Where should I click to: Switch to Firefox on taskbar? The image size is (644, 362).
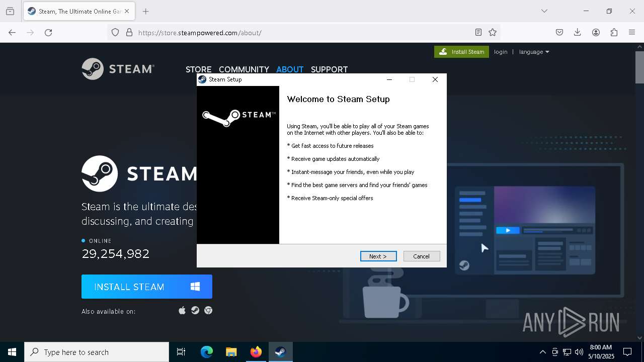pyautogui.click(x=256, y=352)
